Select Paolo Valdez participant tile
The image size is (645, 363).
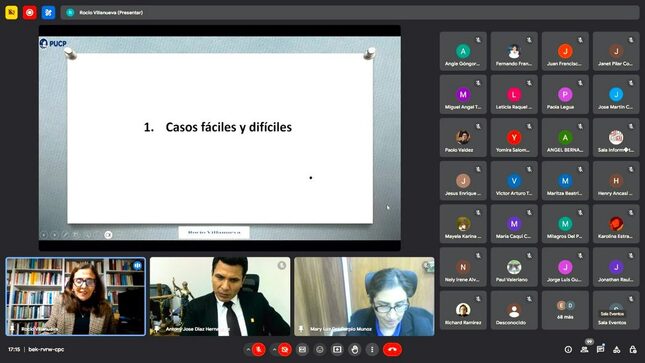463,138
